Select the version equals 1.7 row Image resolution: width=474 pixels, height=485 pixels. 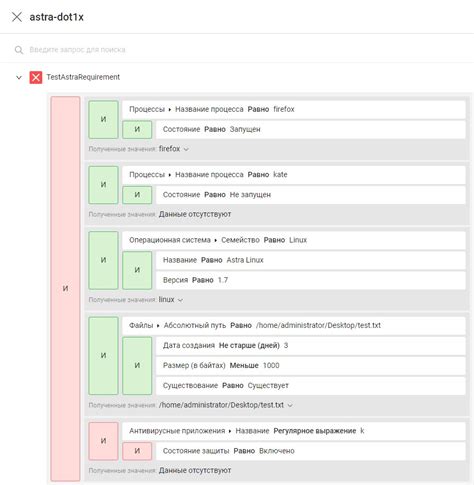click(310, 280)
